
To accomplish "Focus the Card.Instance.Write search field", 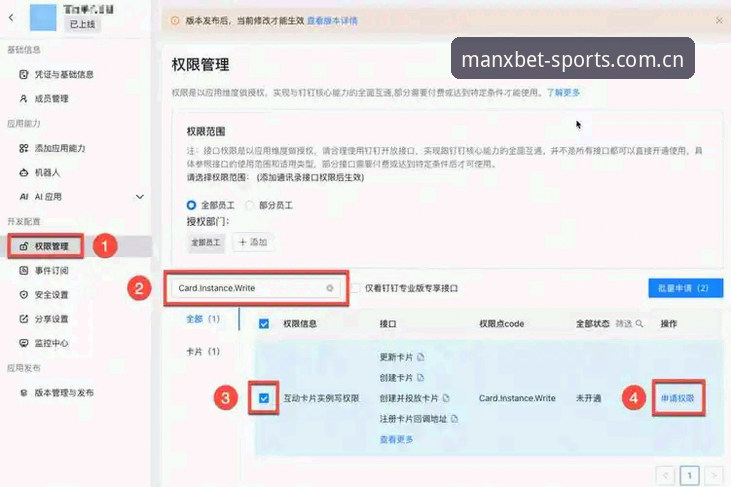I will pos(256,288).
